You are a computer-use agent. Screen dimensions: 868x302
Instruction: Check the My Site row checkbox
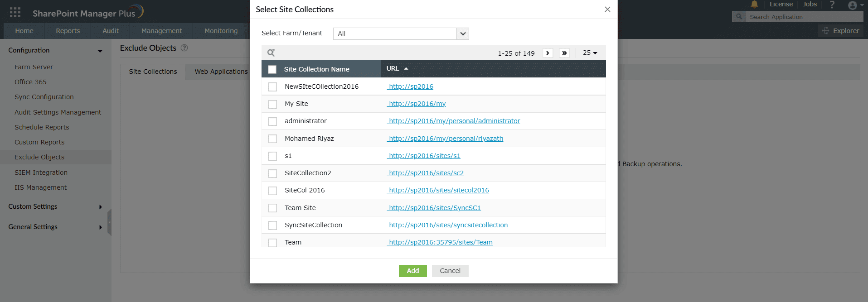point(272,104)
